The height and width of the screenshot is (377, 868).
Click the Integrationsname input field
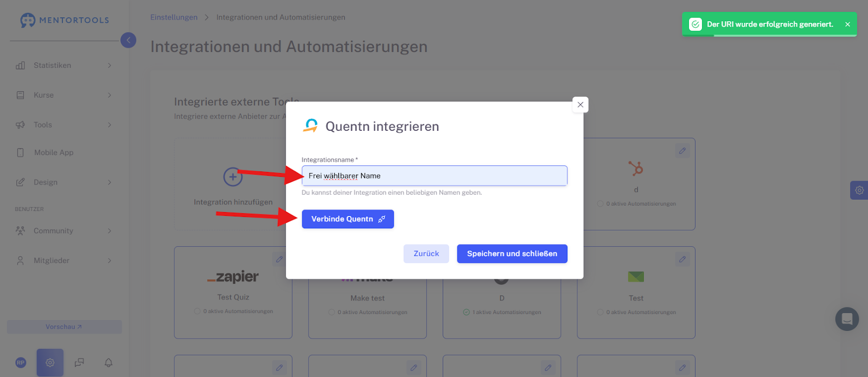click(435, 176)
